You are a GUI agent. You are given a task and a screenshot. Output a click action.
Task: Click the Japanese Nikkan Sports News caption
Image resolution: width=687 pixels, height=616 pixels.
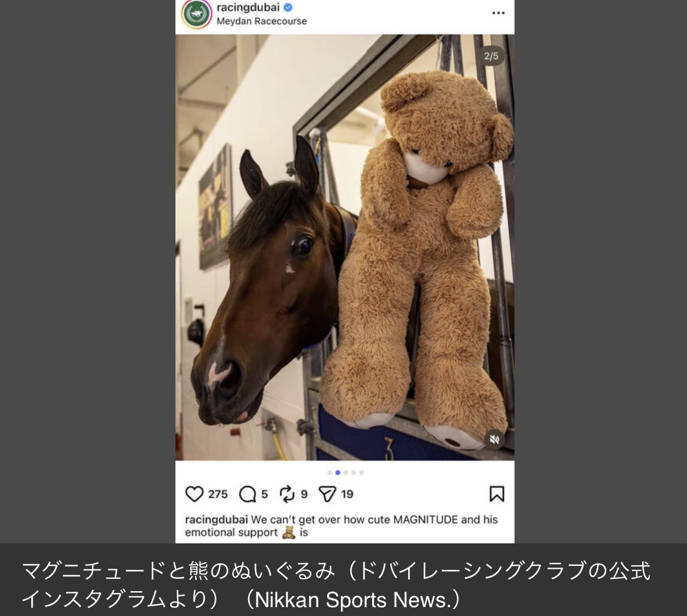pos(336,585)
